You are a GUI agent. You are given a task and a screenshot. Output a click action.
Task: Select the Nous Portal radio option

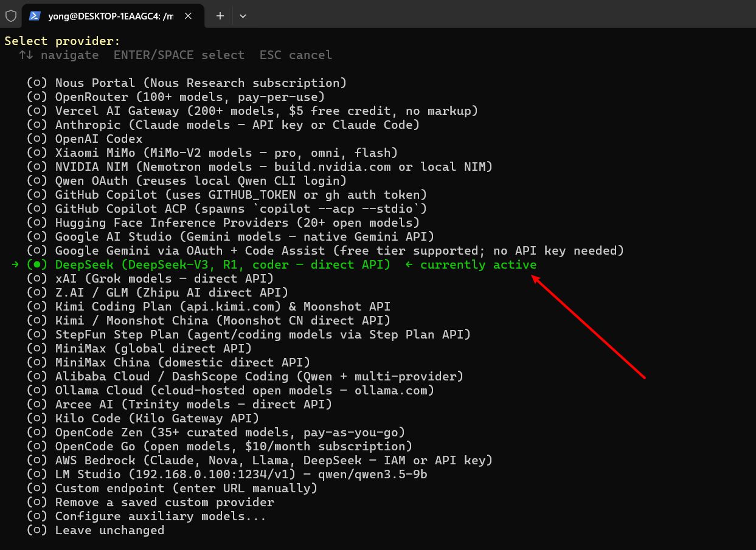[x=37, y=83]
